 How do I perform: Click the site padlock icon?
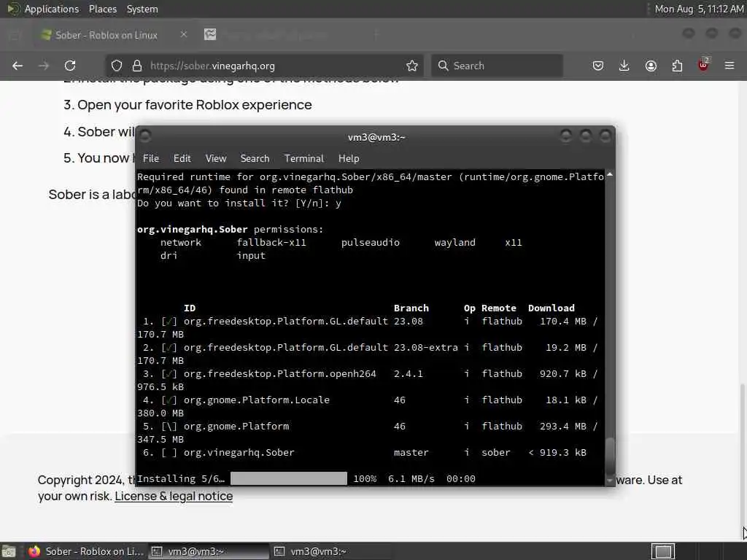pyautogui.click(x=136, y=66)
